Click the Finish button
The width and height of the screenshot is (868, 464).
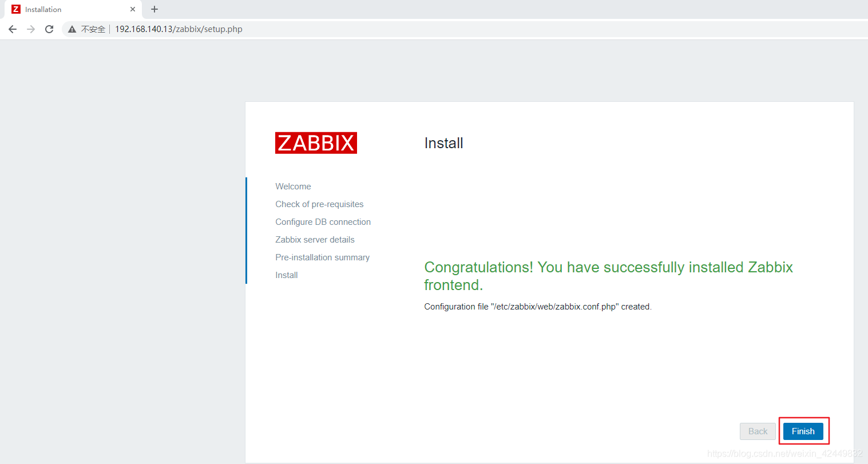point(803,431)
